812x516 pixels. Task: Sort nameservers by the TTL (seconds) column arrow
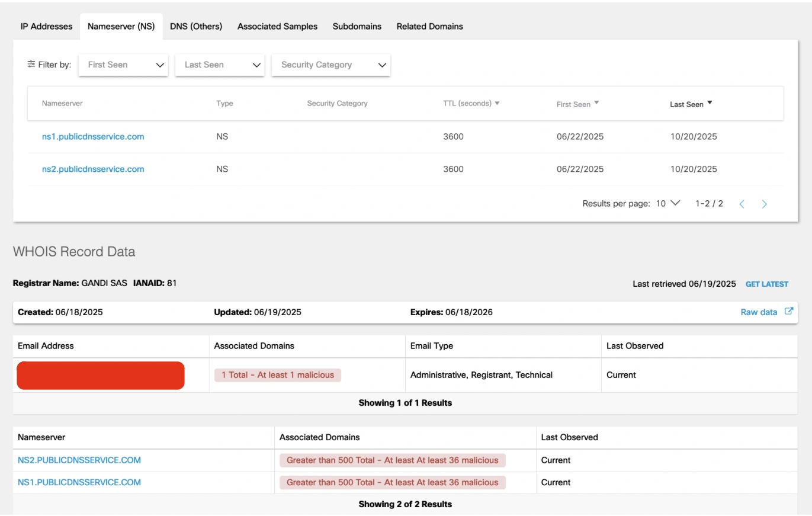[x=496, y=102]
